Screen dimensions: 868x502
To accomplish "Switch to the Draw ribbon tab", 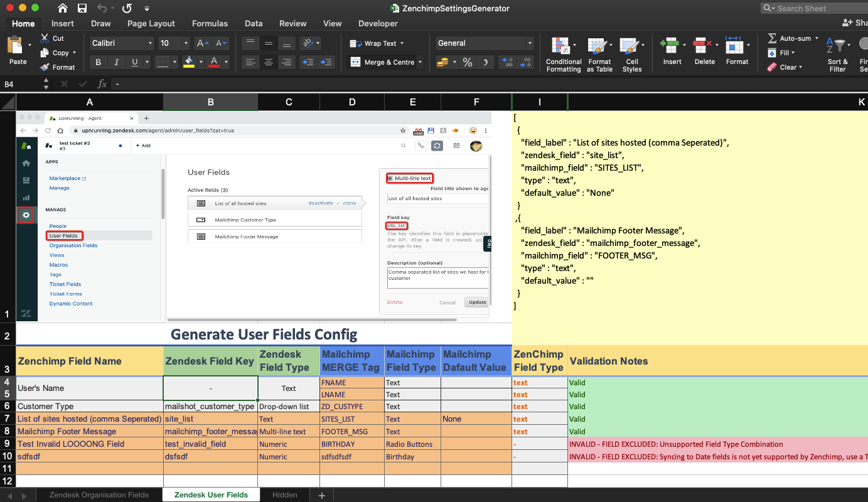I will coord(100,23).
